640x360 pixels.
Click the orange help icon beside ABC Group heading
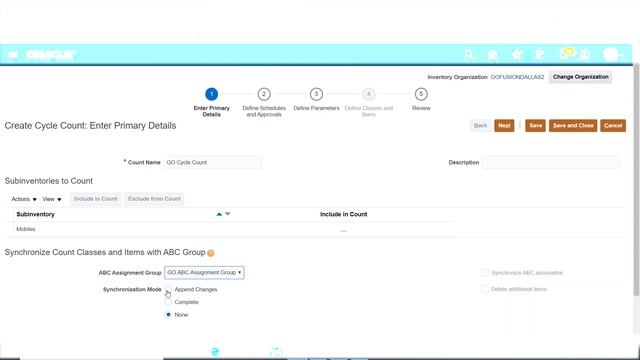coord(211,253)
